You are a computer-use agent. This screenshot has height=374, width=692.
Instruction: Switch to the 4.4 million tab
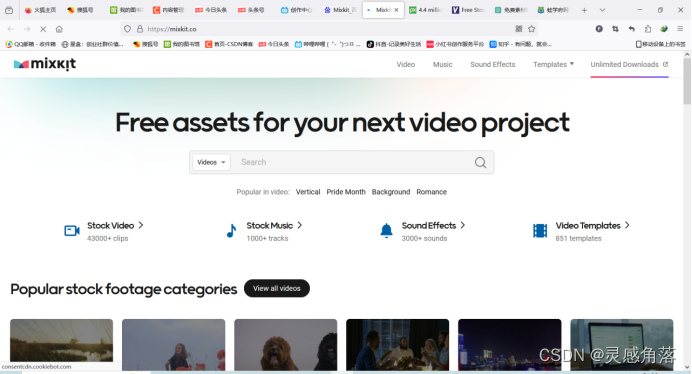point(425,10)
